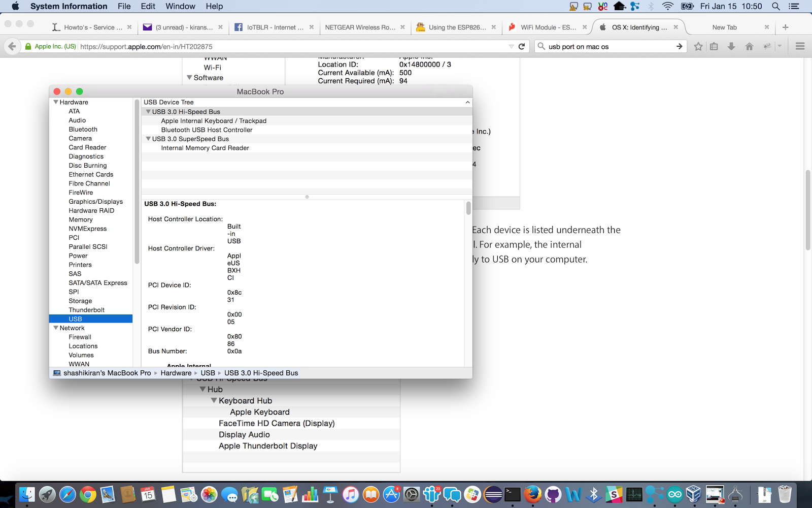The width and height of the screenshot is (812, 508).
Task: Open Eclipse IDE icon in Dock
Action: pos(493,494)
